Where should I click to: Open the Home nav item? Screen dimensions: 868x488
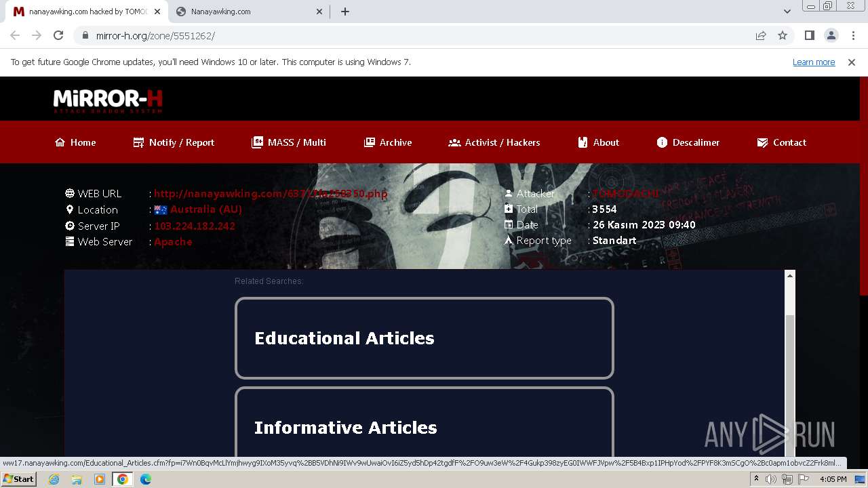click(75, 142)
